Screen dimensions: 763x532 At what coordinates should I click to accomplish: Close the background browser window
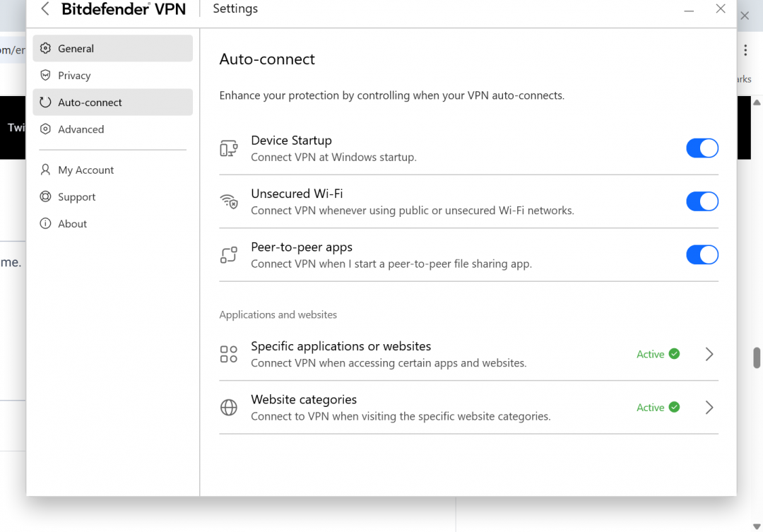(745, 16)
